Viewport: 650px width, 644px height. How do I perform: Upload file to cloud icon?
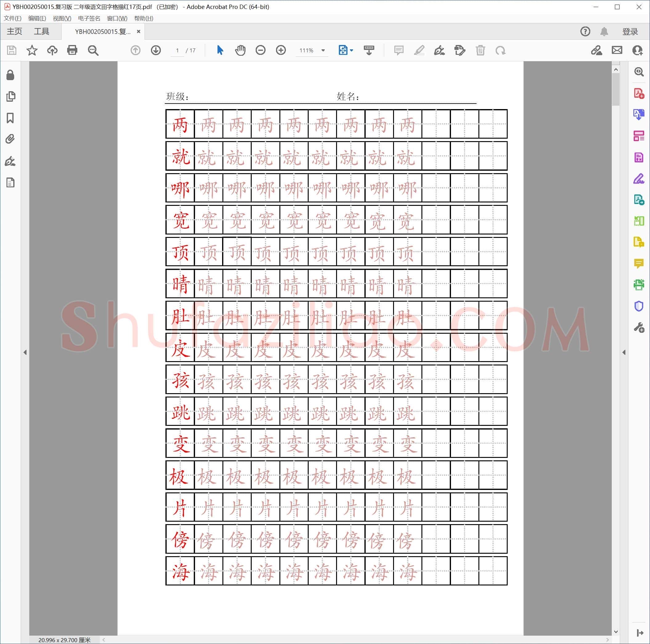coord(52,51)
